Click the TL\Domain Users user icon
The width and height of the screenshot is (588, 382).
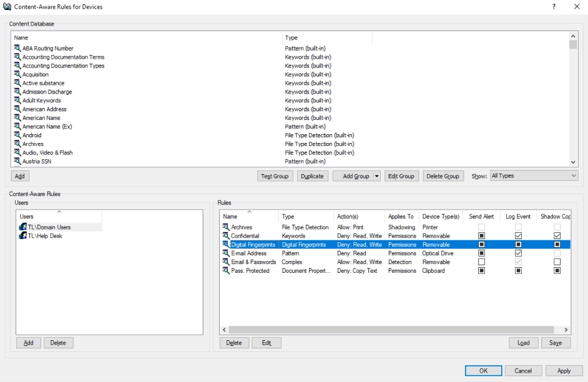(x=23, y=227)
